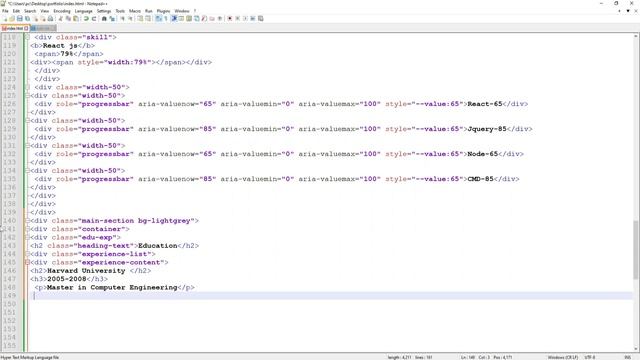Click the Start Recording macro icon

pyautogui.click(x=230, y=18)
